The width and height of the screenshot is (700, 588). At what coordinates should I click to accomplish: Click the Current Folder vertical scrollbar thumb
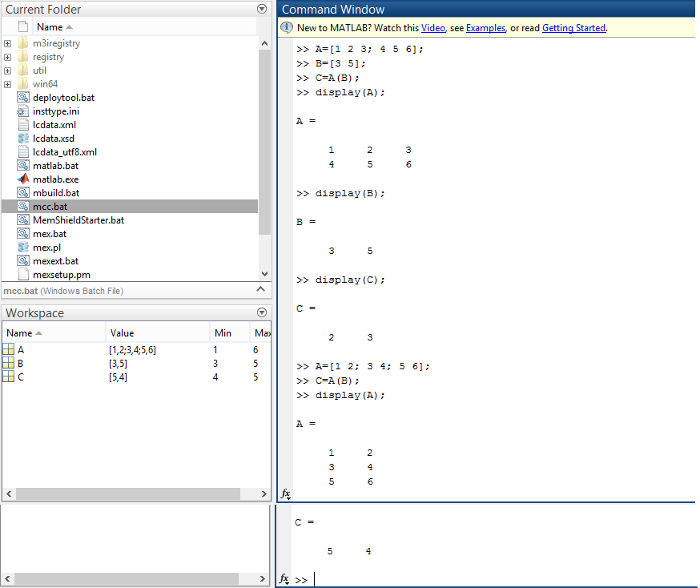[265, 142]
